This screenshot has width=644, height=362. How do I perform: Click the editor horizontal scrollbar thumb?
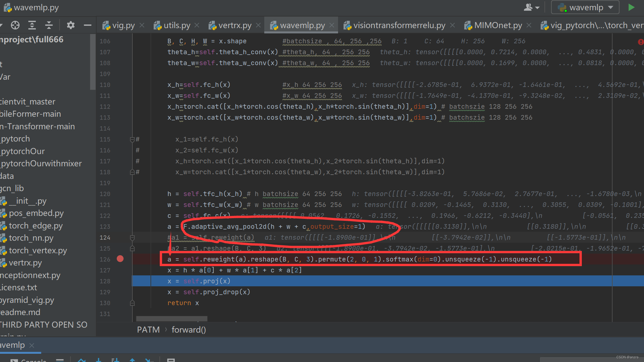tap(172, 319)
